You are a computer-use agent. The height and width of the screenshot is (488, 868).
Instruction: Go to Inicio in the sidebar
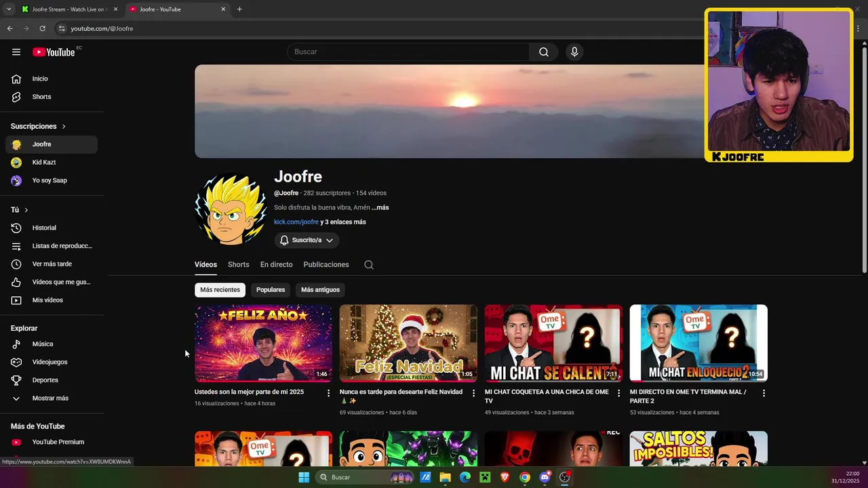[x=52, y=79]
